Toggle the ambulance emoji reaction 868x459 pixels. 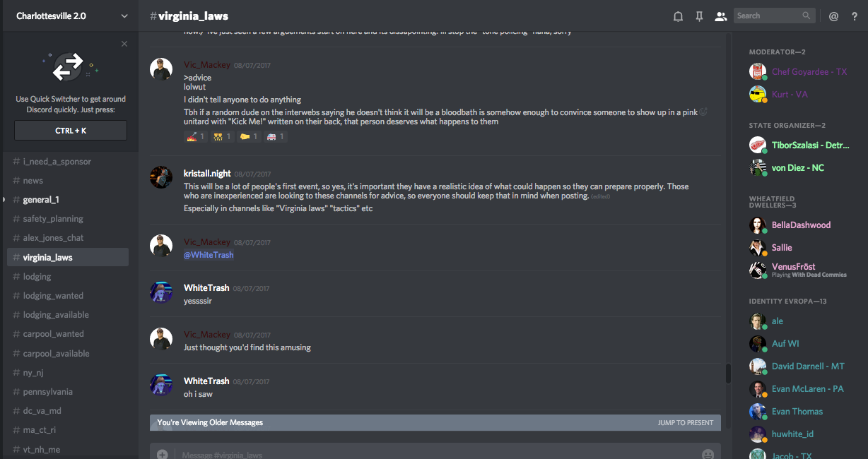pos(275,136)
